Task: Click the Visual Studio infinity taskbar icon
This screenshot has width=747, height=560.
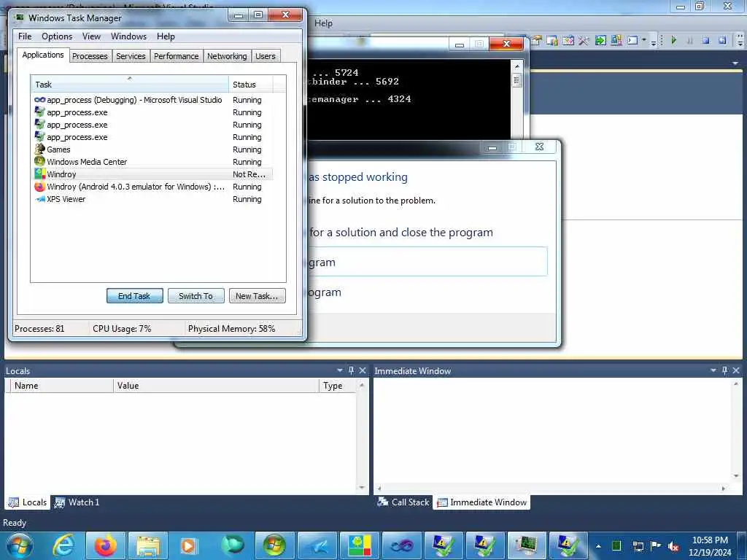Action: coord(402,545)
